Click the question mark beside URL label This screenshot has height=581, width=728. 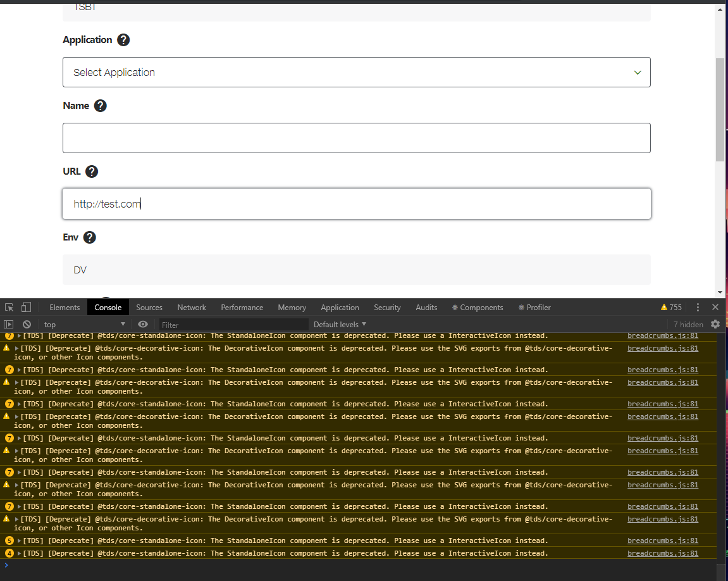point(91,171)
